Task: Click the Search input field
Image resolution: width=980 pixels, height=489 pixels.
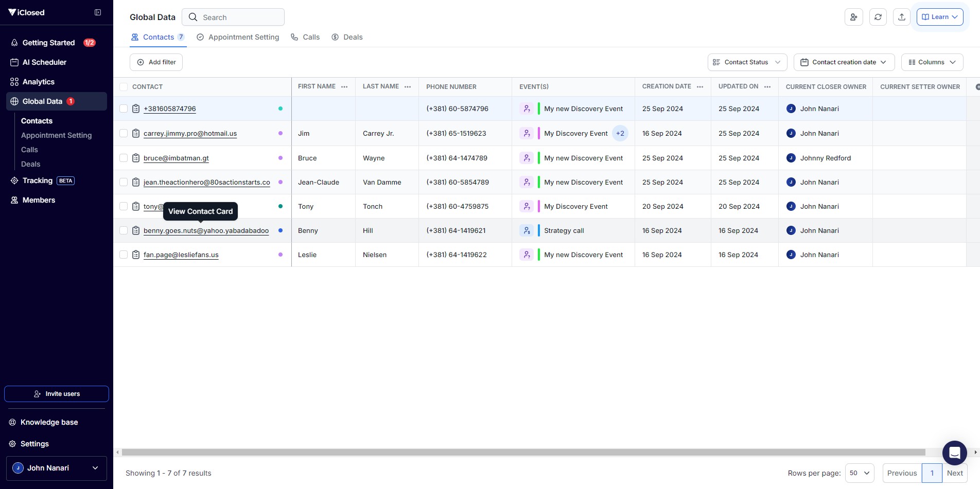Action: click(x=240, y=17)
